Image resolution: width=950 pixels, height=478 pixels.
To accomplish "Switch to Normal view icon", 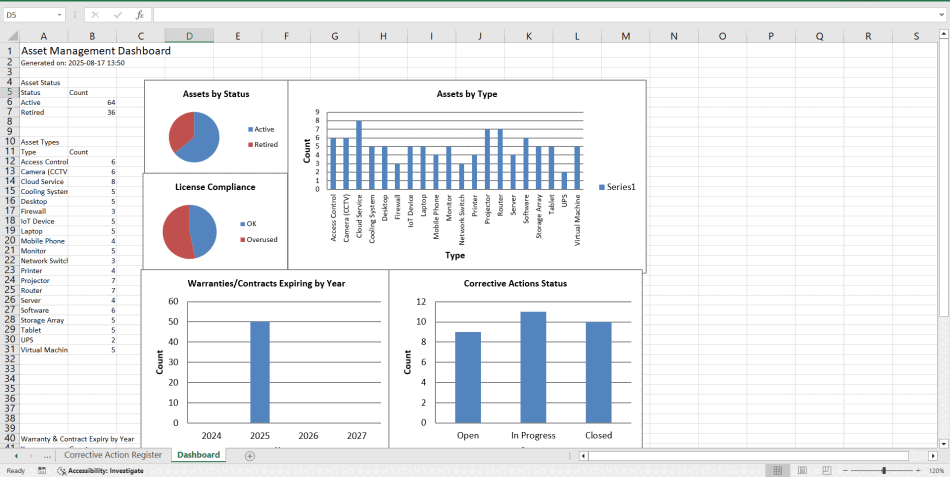I will tap(778, 471).
